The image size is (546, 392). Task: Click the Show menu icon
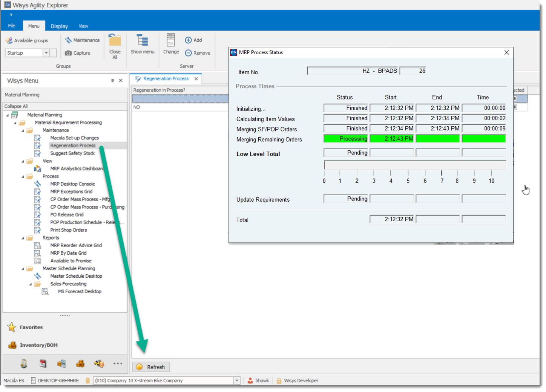pos(142,40)
